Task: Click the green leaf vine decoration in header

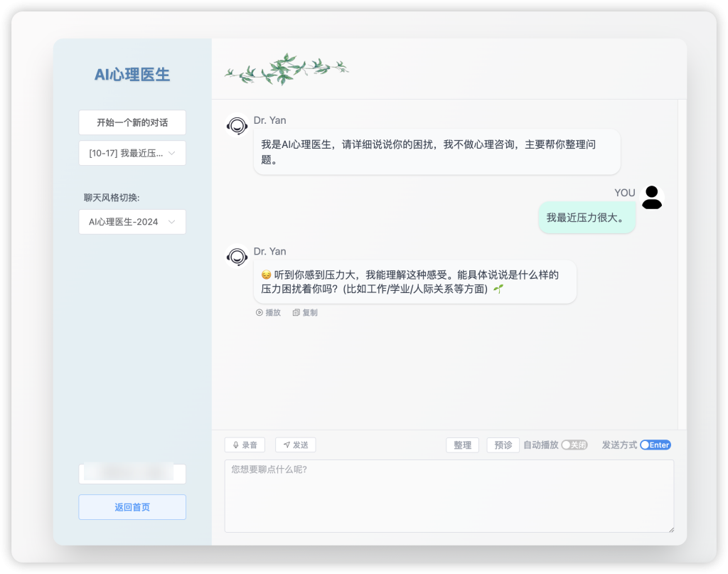Action: (287, 69)
